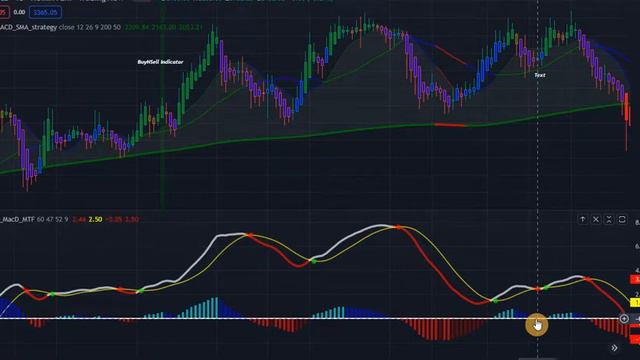Delete the MacD_MTF pane with X icon
The image size is (640, 360).
pyautogui.click(x=596, y=220)
